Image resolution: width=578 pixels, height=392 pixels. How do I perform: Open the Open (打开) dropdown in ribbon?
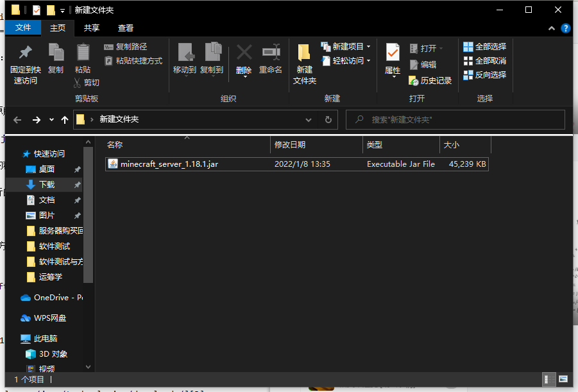click(x=427, y=48)
